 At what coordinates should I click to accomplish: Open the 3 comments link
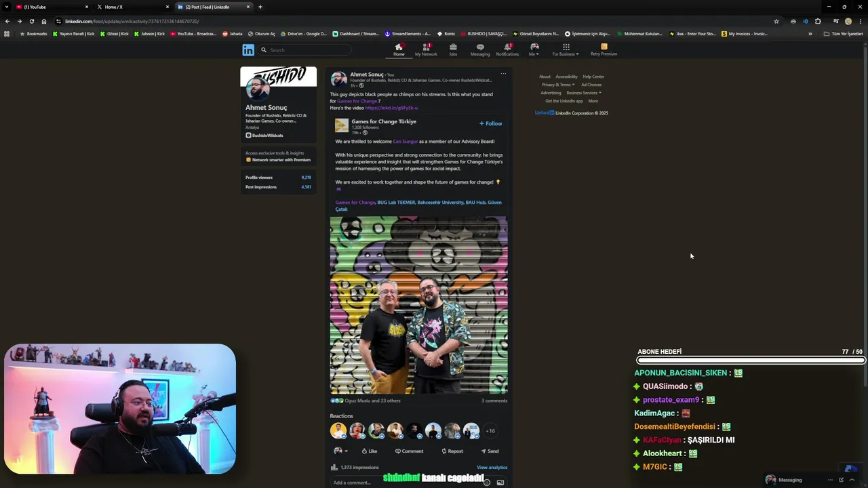494,401
